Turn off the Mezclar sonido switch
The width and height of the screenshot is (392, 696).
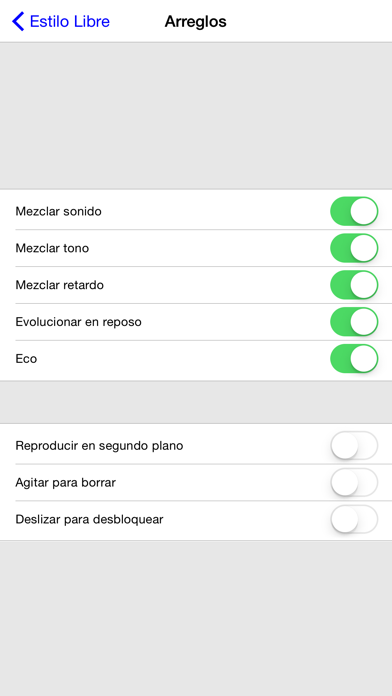354,211
